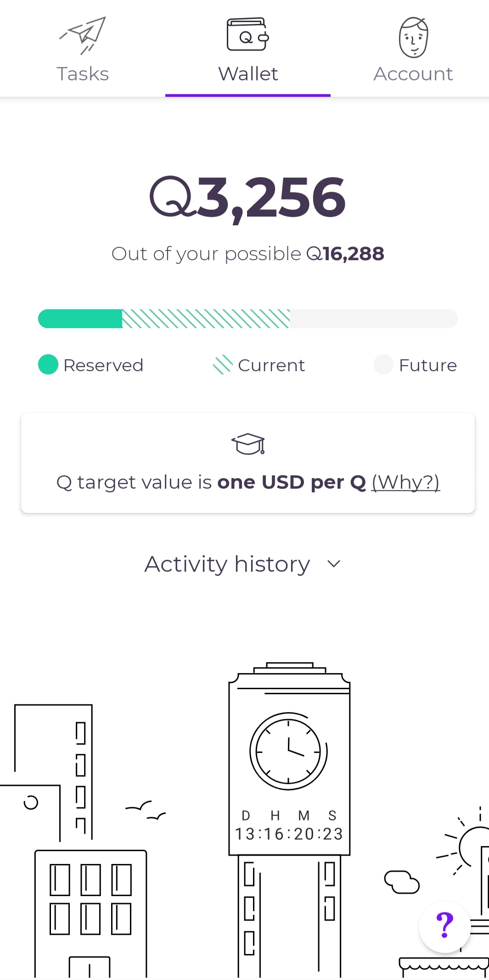The width and height of the screenshot is (489, 980).
Task: Tap the countdown timer 13:16:20:23
Action: [289, 834]
